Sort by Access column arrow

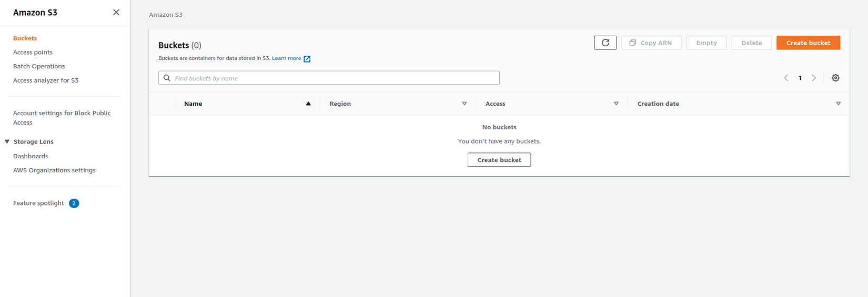(x=616, y=104)
